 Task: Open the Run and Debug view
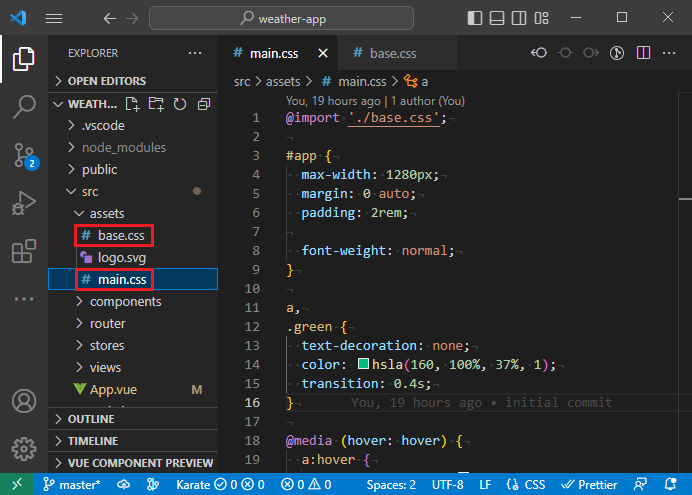coord(23,203)
